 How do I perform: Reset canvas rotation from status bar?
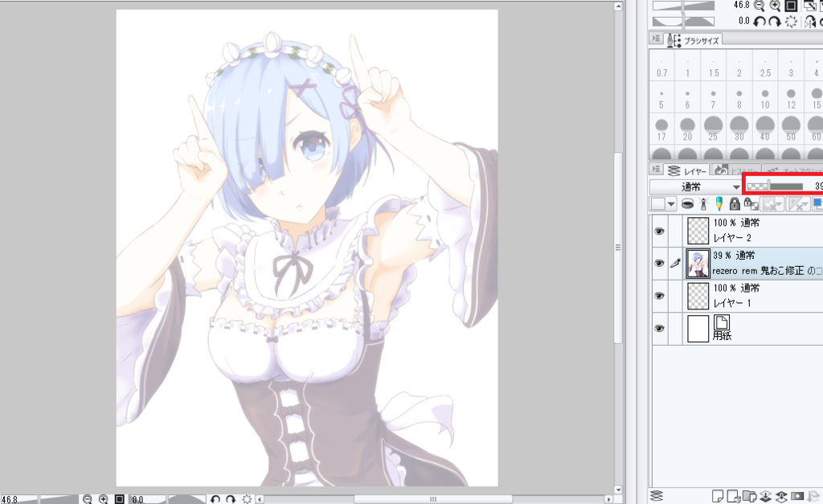(247, 499)
